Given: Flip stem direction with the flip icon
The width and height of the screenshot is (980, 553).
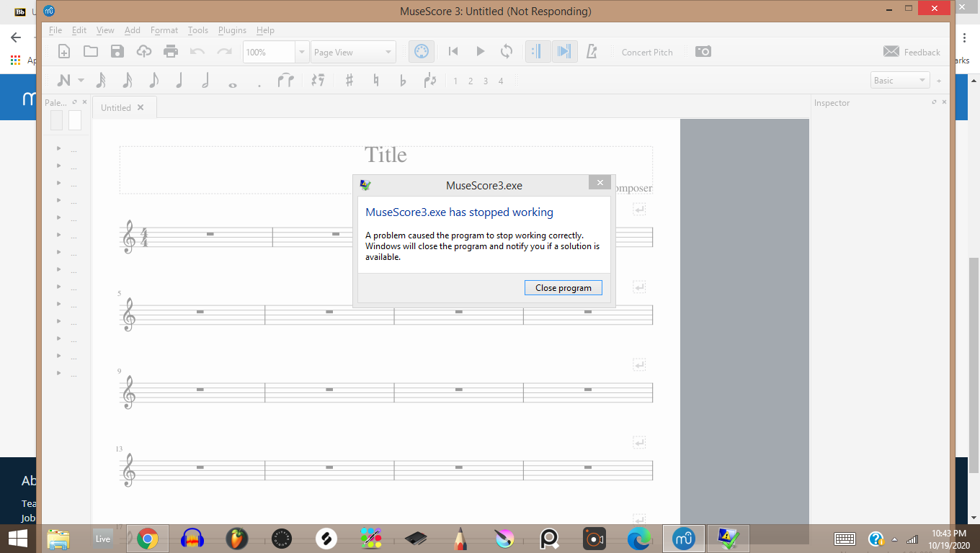Looking at the screenshot, I should pos(430,80).
